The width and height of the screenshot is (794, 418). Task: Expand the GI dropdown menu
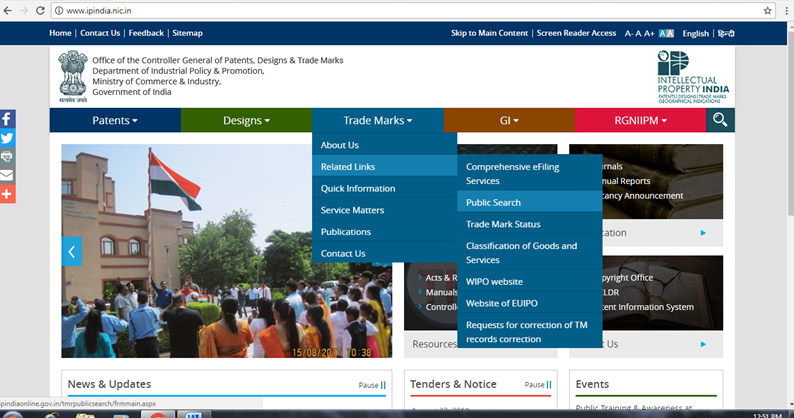509,120
